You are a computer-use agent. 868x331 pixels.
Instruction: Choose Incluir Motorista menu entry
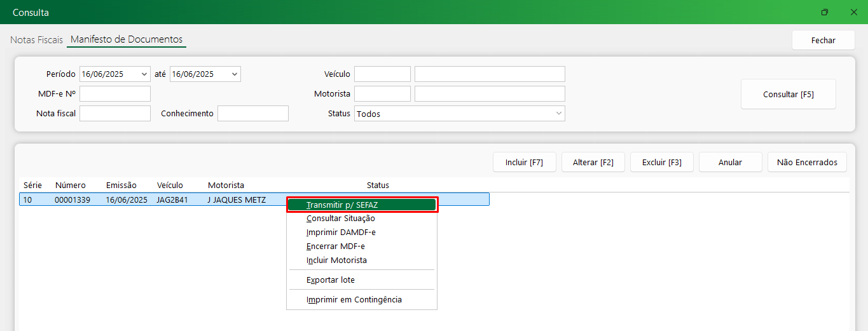(x=362, y=260)
